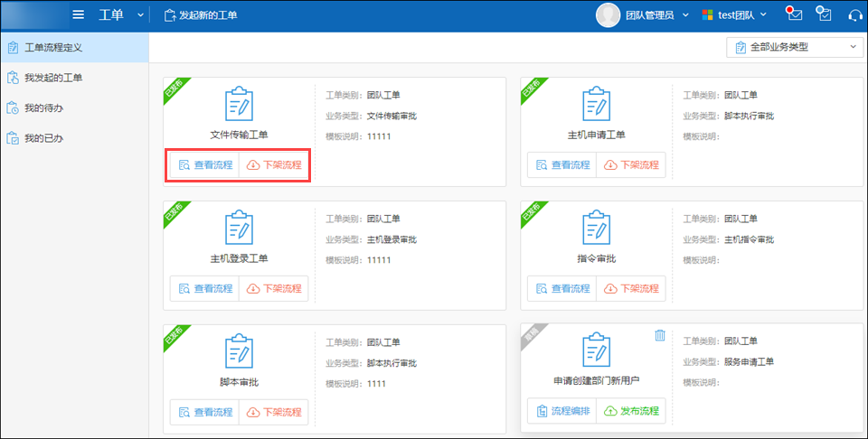The image size is (868, 439).
Task: Open the test团队 team switcher dropdown
Action: [736, 14]
